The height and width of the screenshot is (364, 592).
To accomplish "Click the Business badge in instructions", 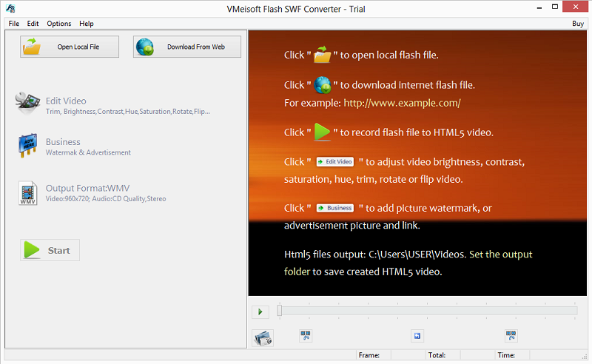I will click(x=335, y=208).
